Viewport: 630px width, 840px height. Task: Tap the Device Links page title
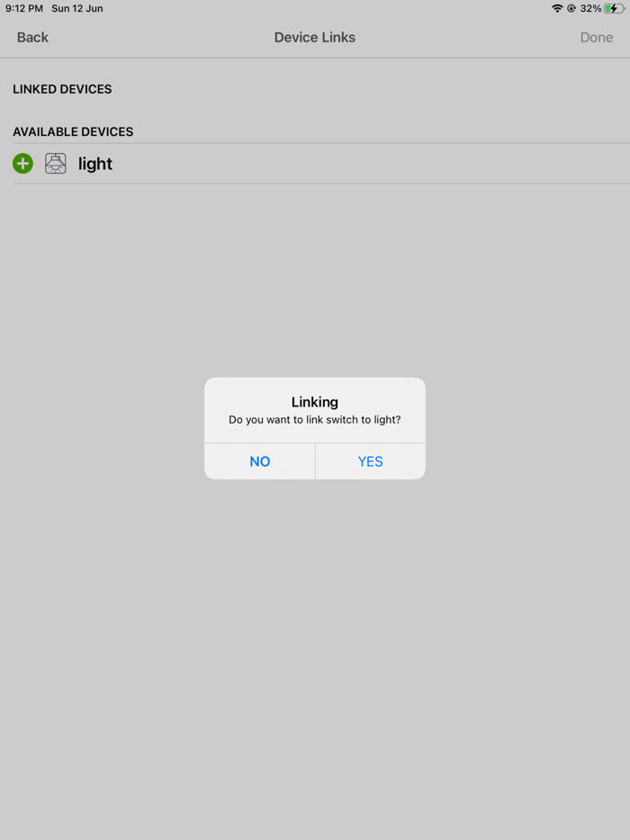(x=315, y=38)
